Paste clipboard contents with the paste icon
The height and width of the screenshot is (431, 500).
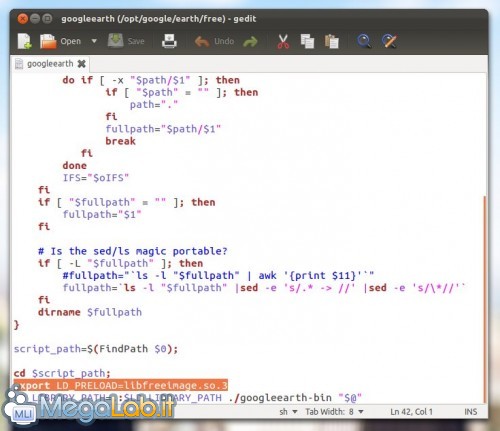tap(331, 41)
